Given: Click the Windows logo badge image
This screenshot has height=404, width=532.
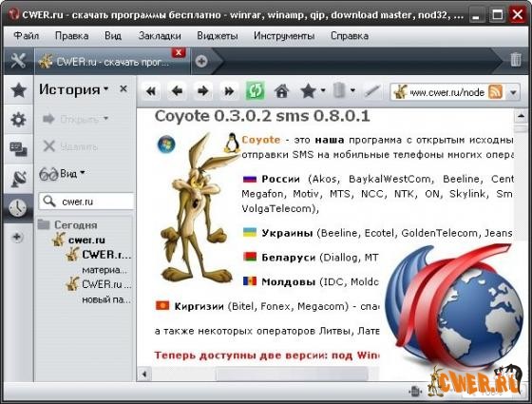Looking at the screenshot, I should [x=166, y=144].
